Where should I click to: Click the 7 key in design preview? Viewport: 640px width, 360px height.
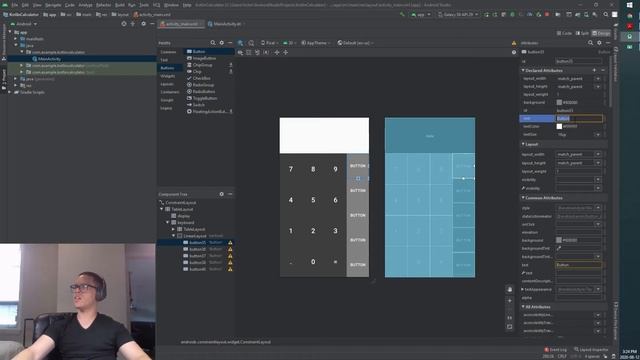tap(291, 169)
